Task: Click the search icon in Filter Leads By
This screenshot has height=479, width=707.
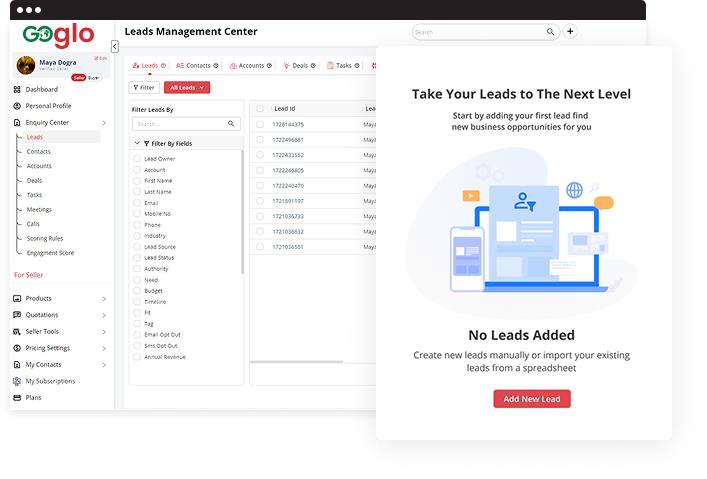Action: click(x=232, y=124)
